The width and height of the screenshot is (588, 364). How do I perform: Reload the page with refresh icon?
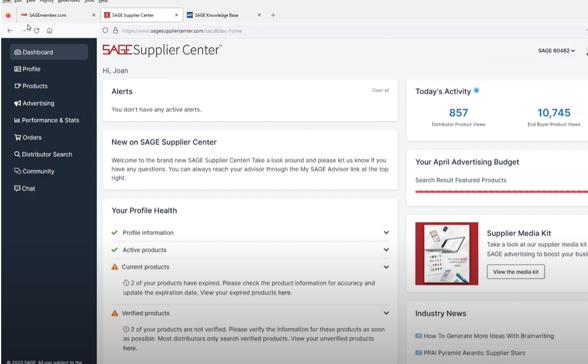(37, 31)
